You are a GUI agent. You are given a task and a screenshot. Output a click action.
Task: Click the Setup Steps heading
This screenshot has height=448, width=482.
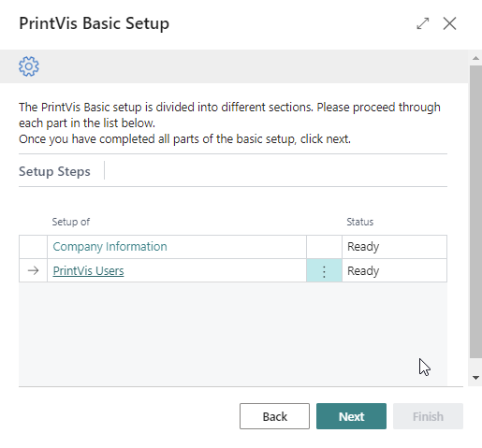(x=54, y=171)
